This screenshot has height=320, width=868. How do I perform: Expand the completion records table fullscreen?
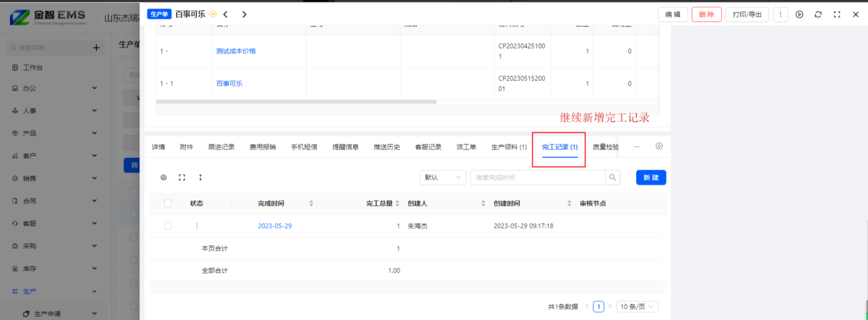click(x=182, y=177)
